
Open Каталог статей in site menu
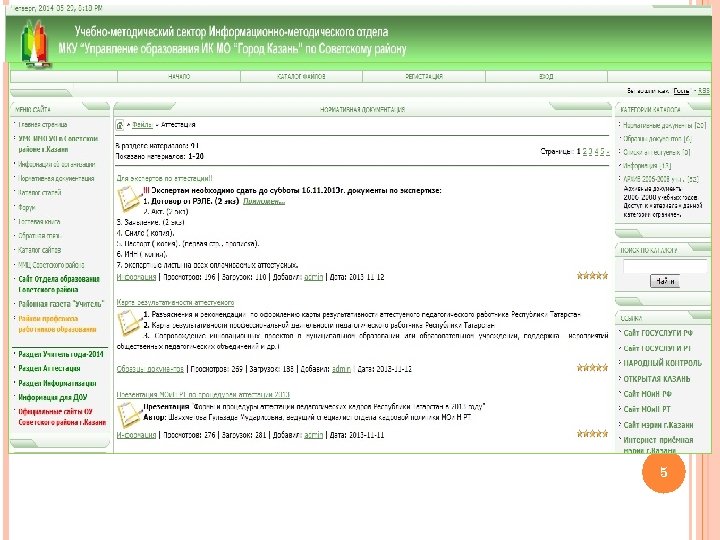39,193
